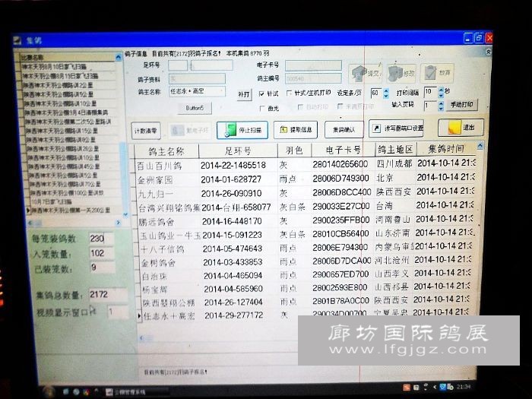The height and width of the screenshot is (399, 532).
Task: Click the 电子卡号 input field
Action: click(313, 65)
